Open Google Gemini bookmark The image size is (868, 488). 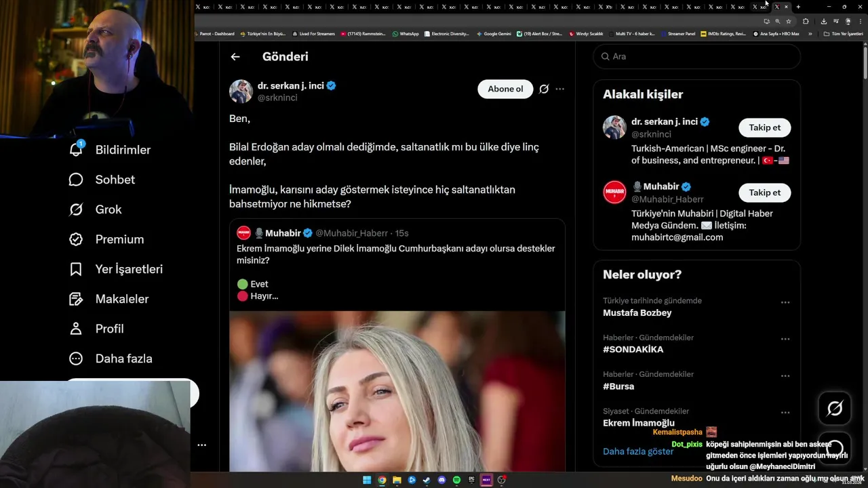coord(494,33)
